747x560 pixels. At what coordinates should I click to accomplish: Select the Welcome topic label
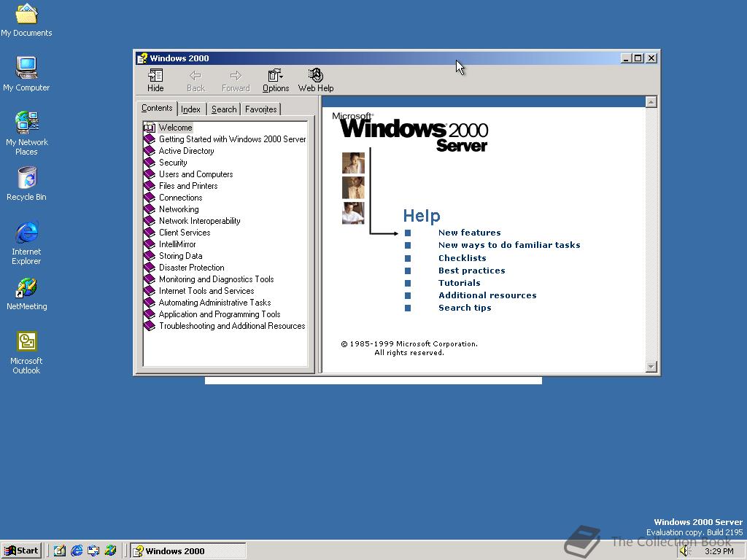coord(175,128)
